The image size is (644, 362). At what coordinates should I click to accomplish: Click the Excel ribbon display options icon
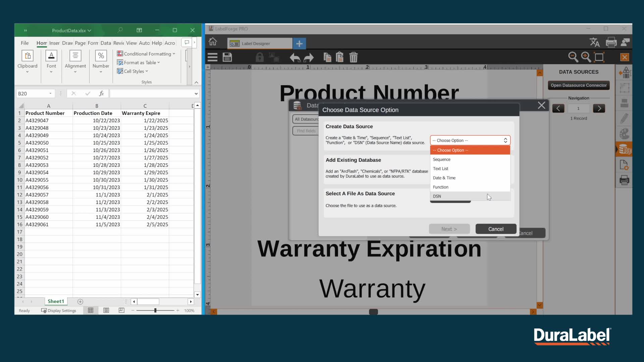[139, 30]
